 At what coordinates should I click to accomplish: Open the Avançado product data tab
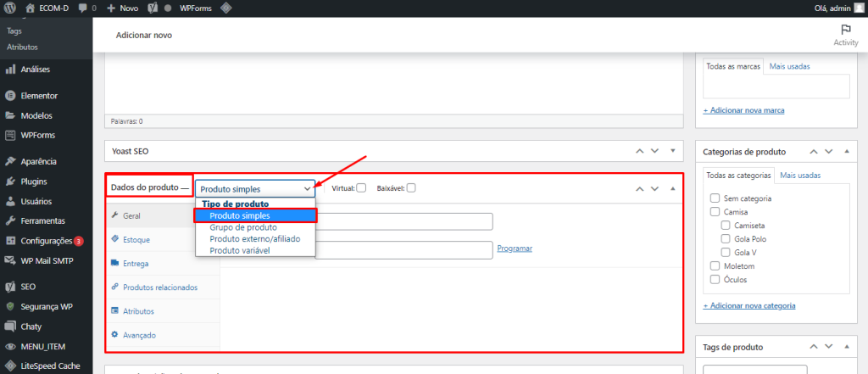163,335
